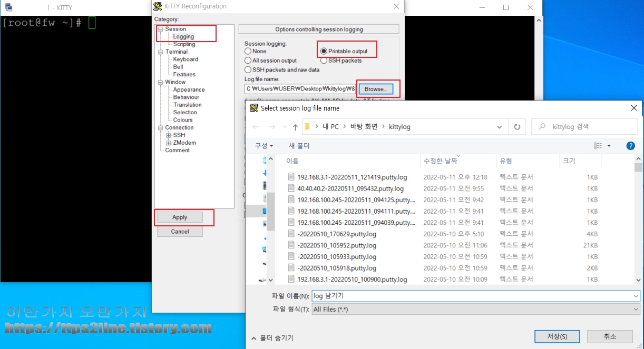The image size is (644, 349).
Task: Expand the ZModem tree node
Action: pos(169,143)
